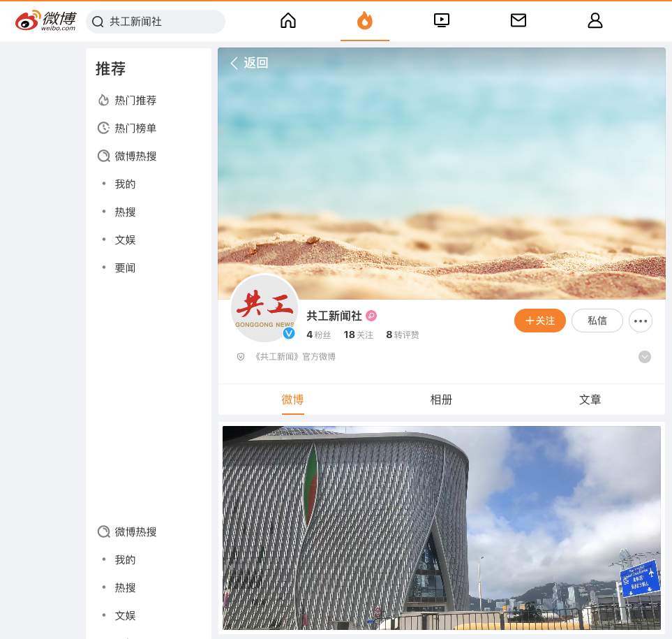672x639 pixels.
Task: Expand profile details with the down arrow
Action: coord(645,357)
